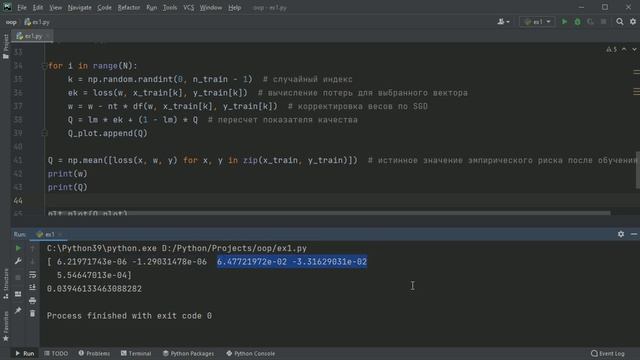This screenshot has height=360, width=640.
Task: Open the Python Console
Action: 251,353
